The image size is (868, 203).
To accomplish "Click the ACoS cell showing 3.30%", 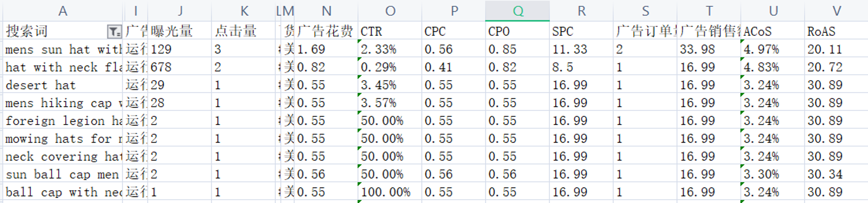I will (772, 174).
